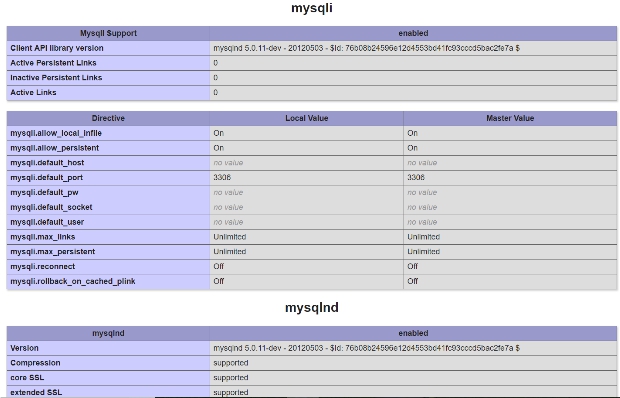Click local Unlimited for mysqli.max_links
The height and width of the screenshot is (398, 620).
point(230,237)
